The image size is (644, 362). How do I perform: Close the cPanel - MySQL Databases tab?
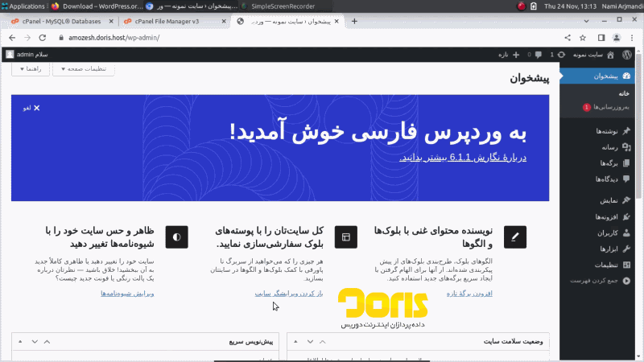point(111,22)
